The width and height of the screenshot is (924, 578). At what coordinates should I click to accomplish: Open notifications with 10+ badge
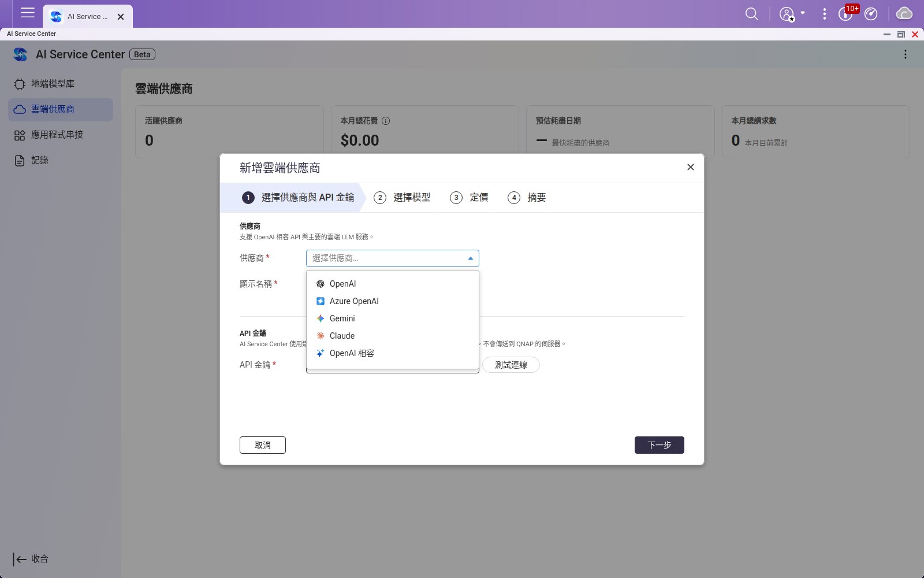pyautogui.click(x=846, y=13)
